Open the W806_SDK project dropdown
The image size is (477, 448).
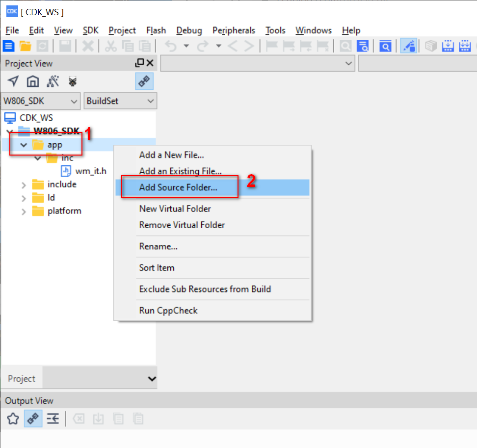tap(40, 101)
